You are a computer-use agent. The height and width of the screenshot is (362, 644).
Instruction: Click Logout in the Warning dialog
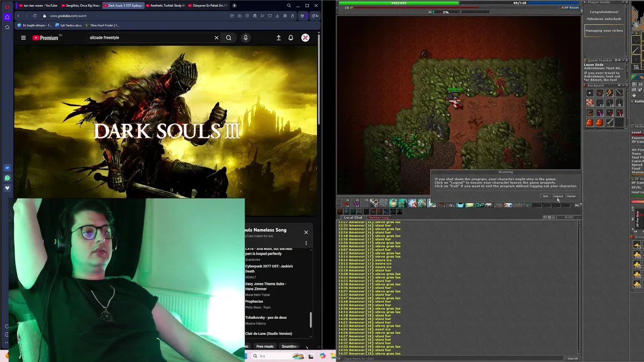558,196
